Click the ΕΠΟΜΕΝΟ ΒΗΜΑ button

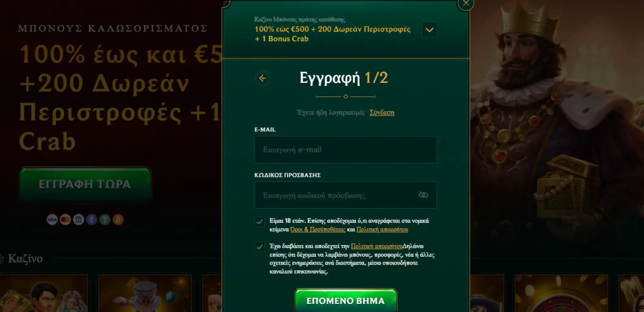tap(346, 300)
